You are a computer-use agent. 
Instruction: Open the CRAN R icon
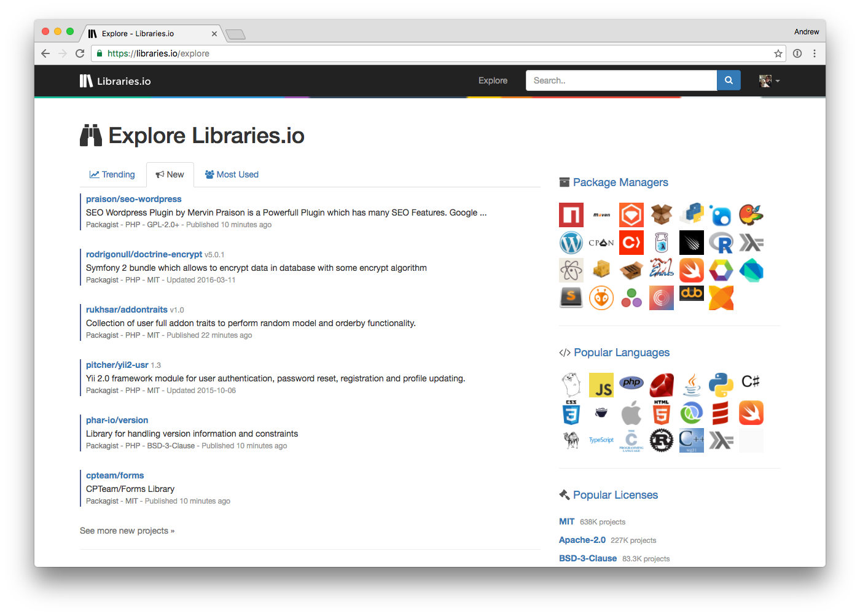[721, 243]
